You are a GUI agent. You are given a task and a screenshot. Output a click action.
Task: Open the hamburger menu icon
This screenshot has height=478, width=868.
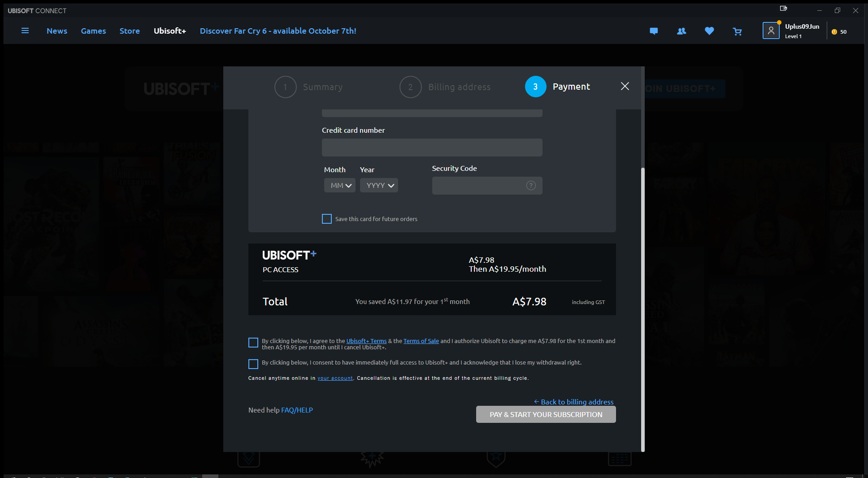point(25,31)
